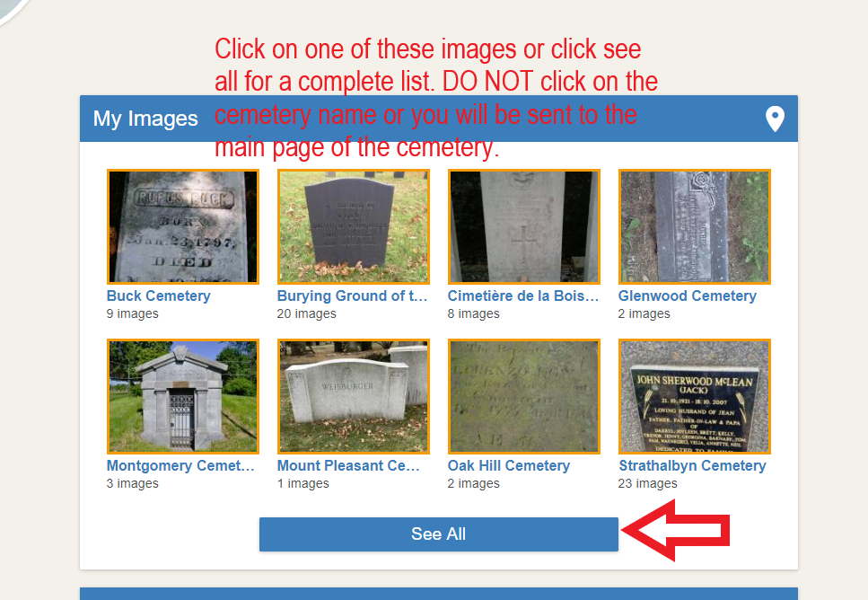Follow the Strathalbyn Cemetery name link
The height and width of the screenshot is (600, 868).
pyautogui.click(x=692, y=465)
